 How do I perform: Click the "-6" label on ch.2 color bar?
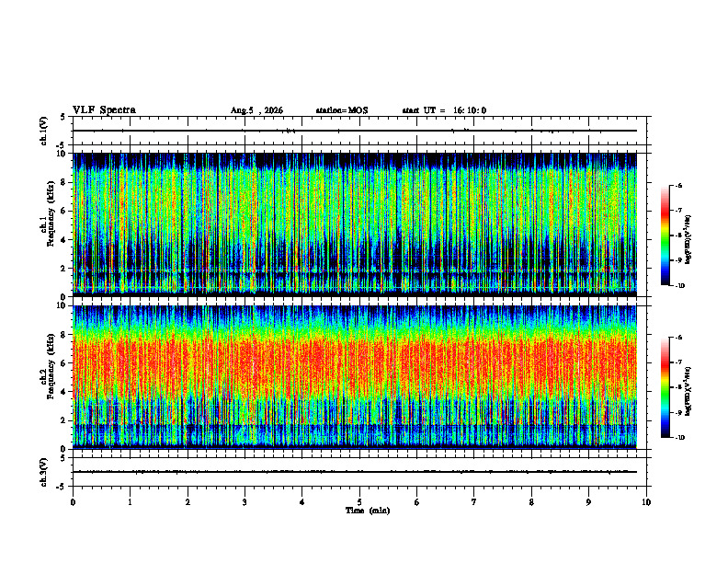tap(678, 338)
